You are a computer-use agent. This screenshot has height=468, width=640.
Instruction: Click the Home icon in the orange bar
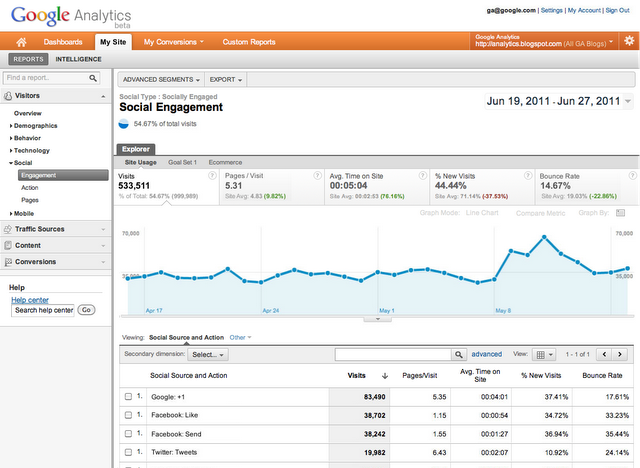20,42
